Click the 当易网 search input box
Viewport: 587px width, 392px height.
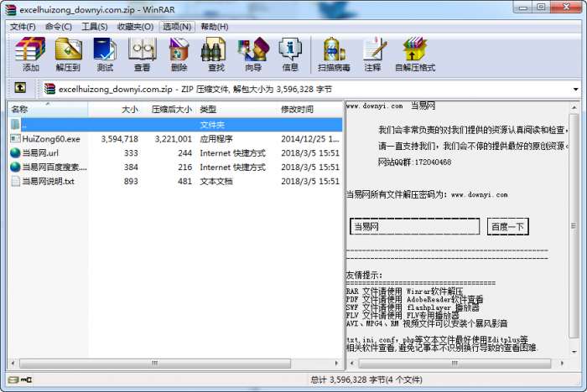(414, 227)
